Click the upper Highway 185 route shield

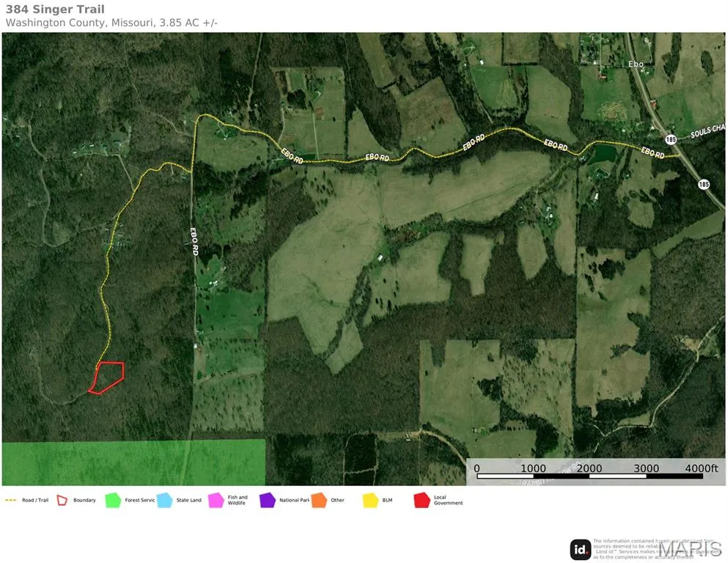click(x=671, y=139)
